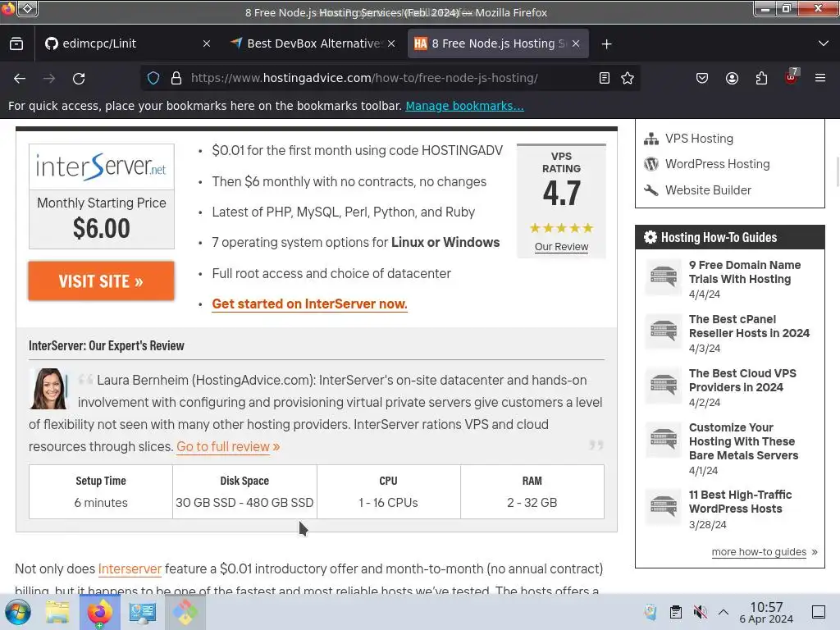Image resolution: width=840 pixels, height=630 pixels.
Task: Open site security padlock info
Action: click(176, 78)
